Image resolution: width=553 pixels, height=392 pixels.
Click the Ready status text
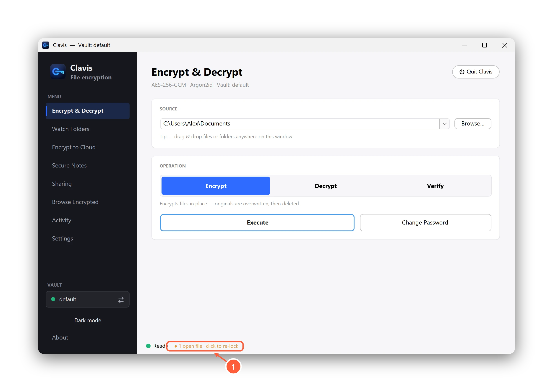[x=160, y=346]
